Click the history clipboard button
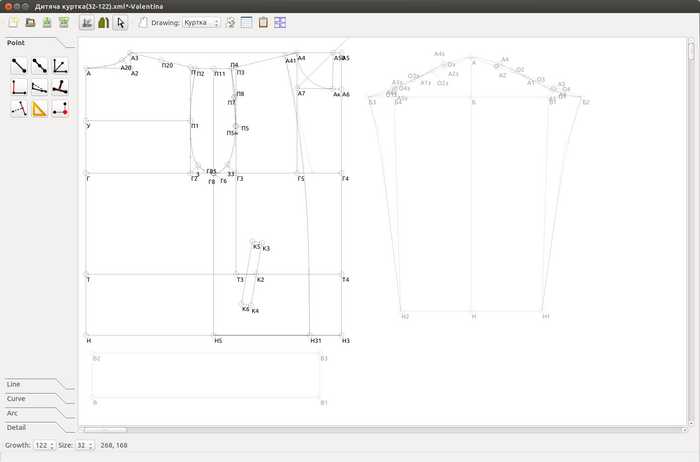Viewport: 700px width, 462px height. click(x=263, y=22)
